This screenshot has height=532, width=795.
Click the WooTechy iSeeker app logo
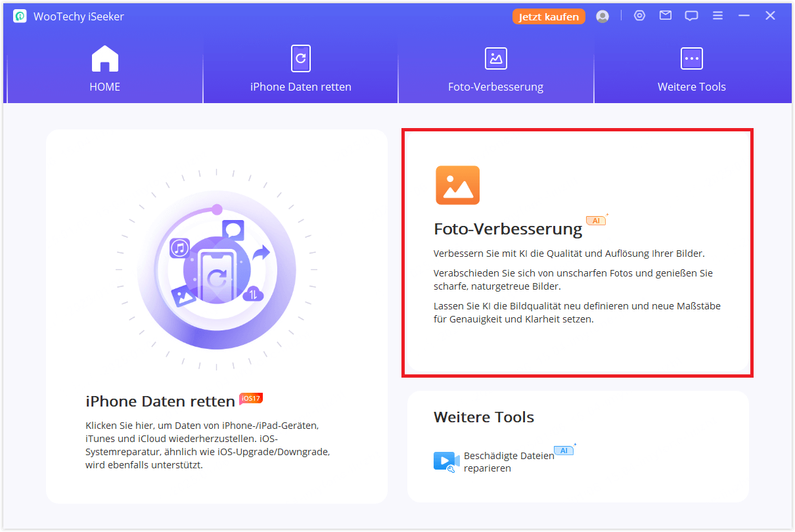click(x=20, y=16)
